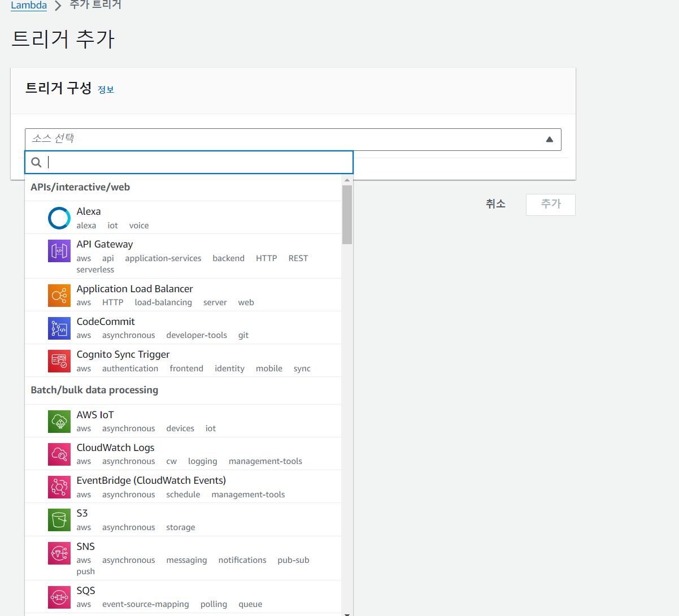Viewport: 679px width, 616px height.
Task: Click the 트리거 추가 page title
Action: 63,39
